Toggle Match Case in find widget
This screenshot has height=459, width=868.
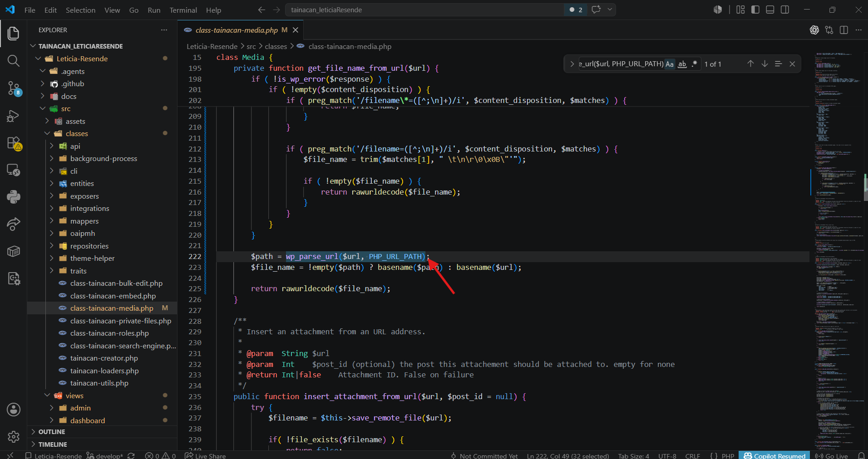[670, 64]
